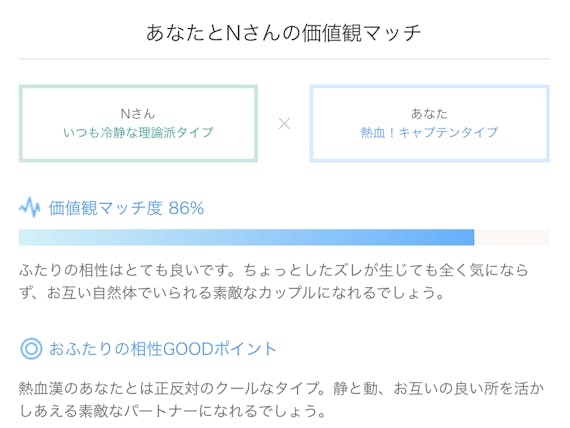Click the 86% percentage value

click(186, 208)
